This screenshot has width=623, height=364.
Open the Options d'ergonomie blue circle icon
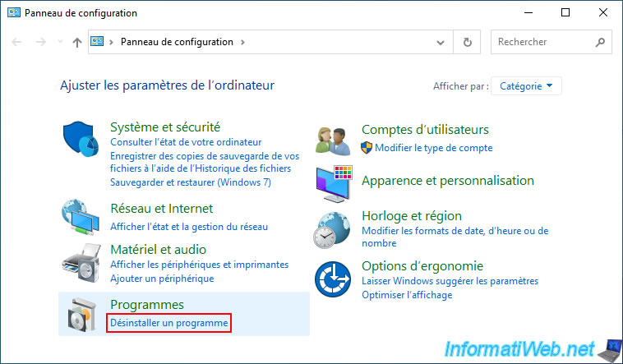pyautogui.click(x=333, y=279)
